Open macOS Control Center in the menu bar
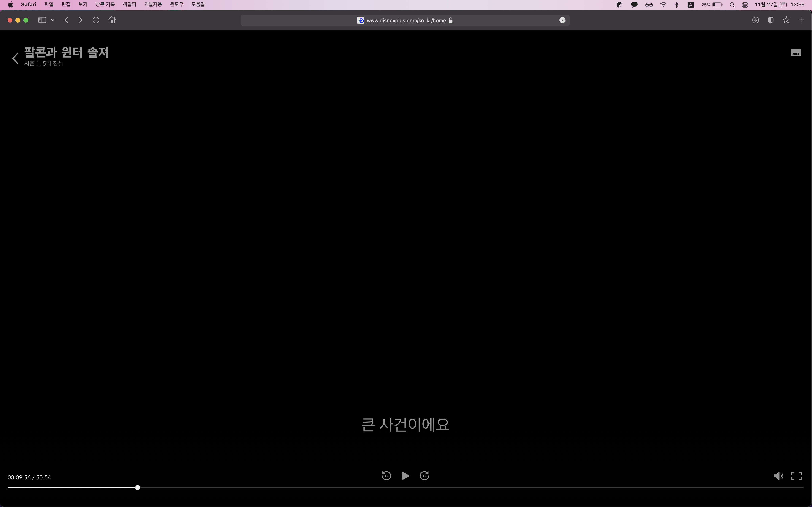 [x=745, y=5]
